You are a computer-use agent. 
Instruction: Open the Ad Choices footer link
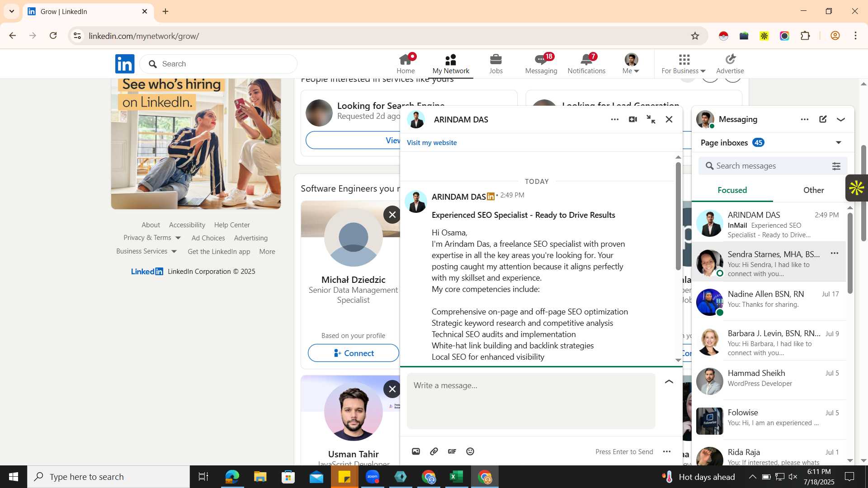pyautogui.click(x=208, y=238)
